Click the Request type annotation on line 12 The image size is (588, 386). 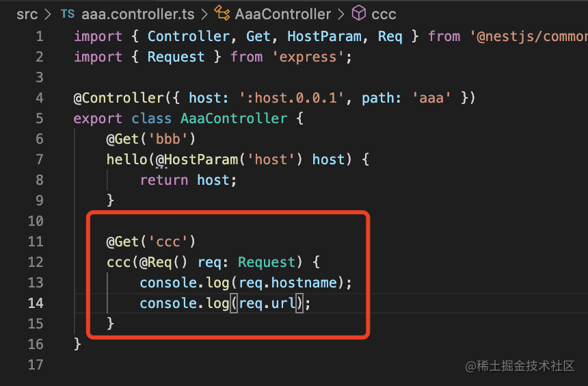coord(267,261)
